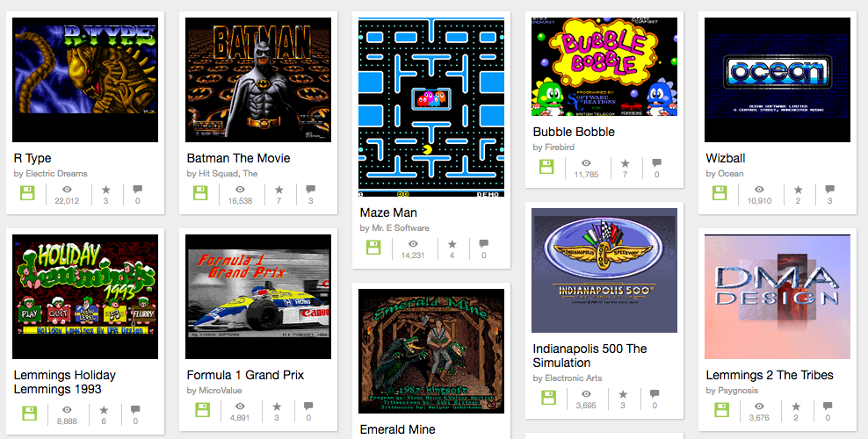
Task: Click the comment bubble under Indianapolis 500
Action: pyautogui.click(x=655, y=394)
